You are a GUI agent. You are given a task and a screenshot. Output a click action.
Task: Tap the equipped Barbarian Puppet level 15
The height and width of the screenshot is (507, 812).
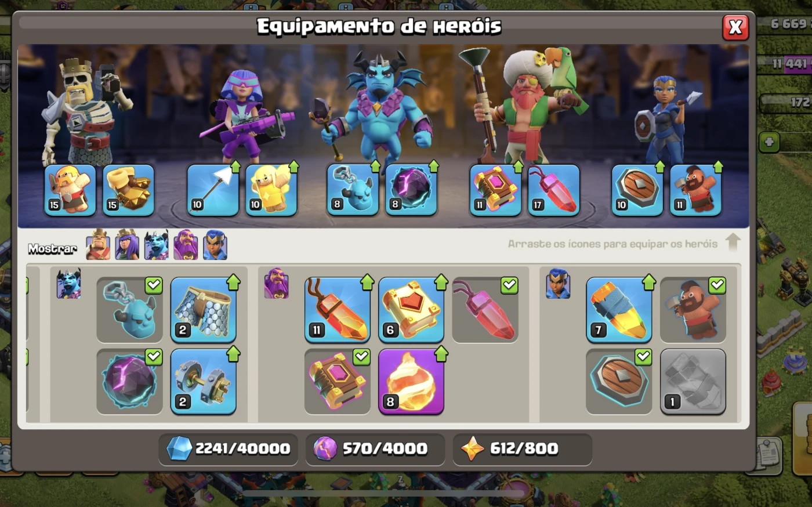70,190
